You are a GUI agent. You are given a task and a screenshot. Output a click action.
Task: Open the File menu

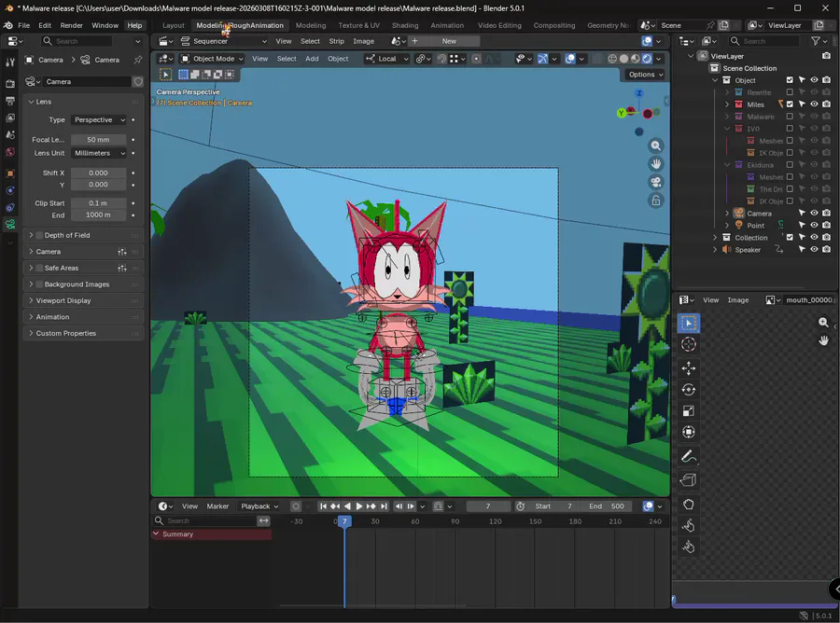coord(24,25)
